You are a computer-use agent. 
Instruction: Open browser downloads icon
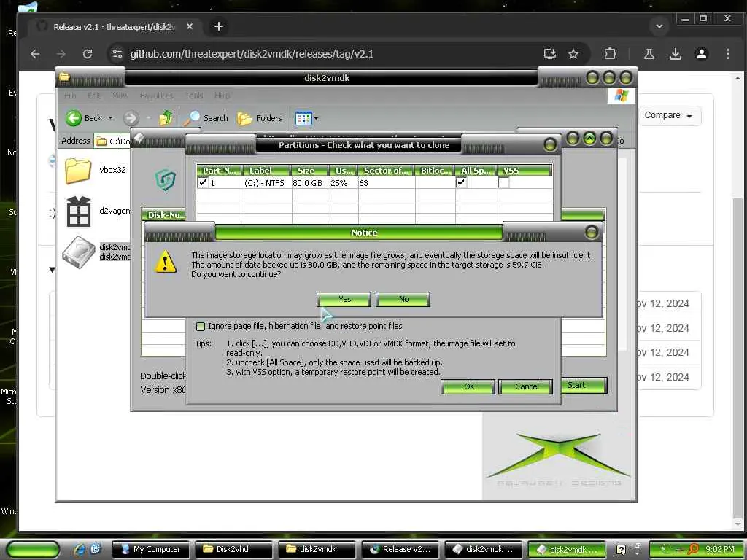pyautogui.click(x=675, y=54)
